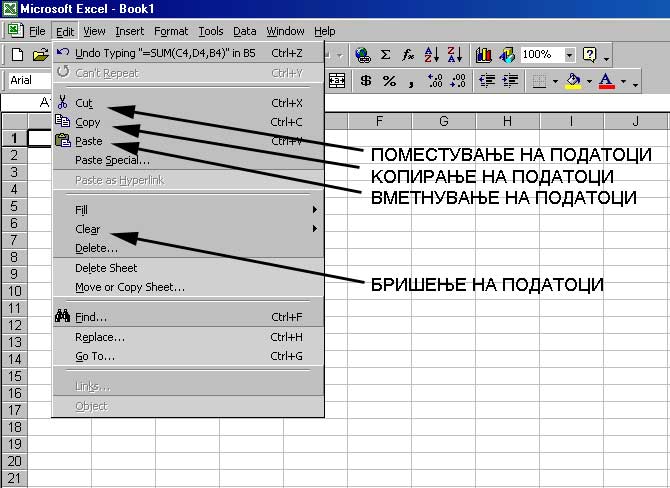Open the Chart Wizard icon
The image size is (670, 488).
pyautogui.click(x=484, y=55)
